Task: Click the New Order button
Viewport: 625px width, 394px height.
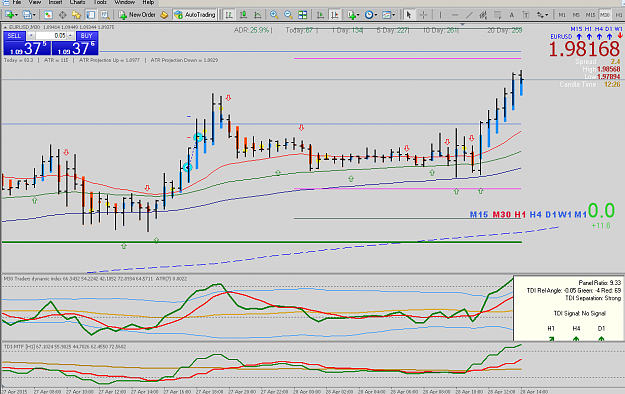Action: click(137, 15)
